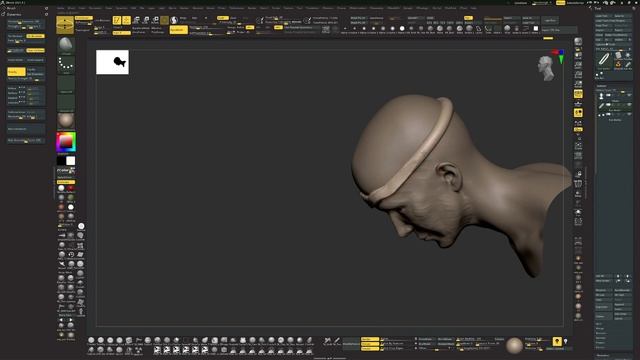Toggle the yellow Persp button in right shelf

[x=578, y=94]
